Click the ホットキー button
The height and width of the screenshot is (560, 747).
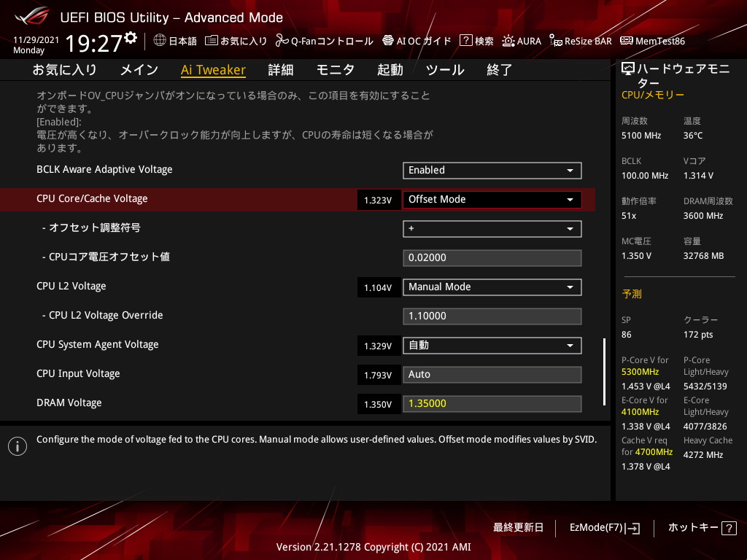point(702,528)
